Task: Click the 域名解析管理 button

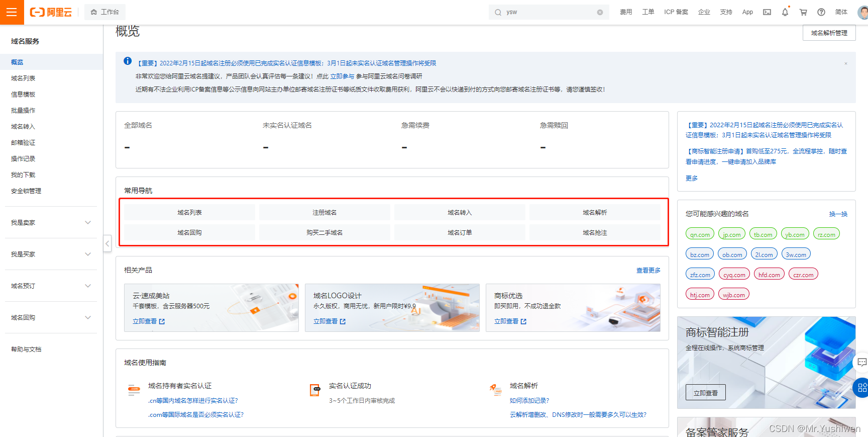Action: 829,33
